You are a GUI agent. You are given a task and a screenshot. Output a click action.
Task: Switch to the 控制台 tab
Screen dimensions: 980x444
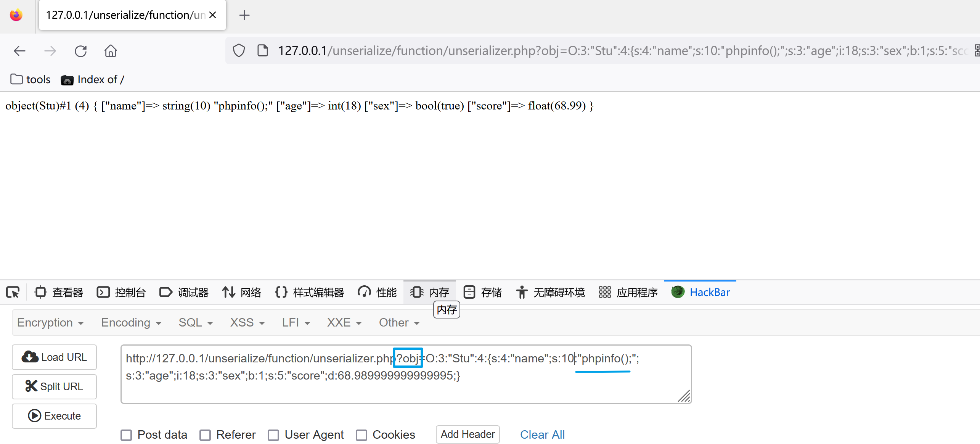[122, 292]
